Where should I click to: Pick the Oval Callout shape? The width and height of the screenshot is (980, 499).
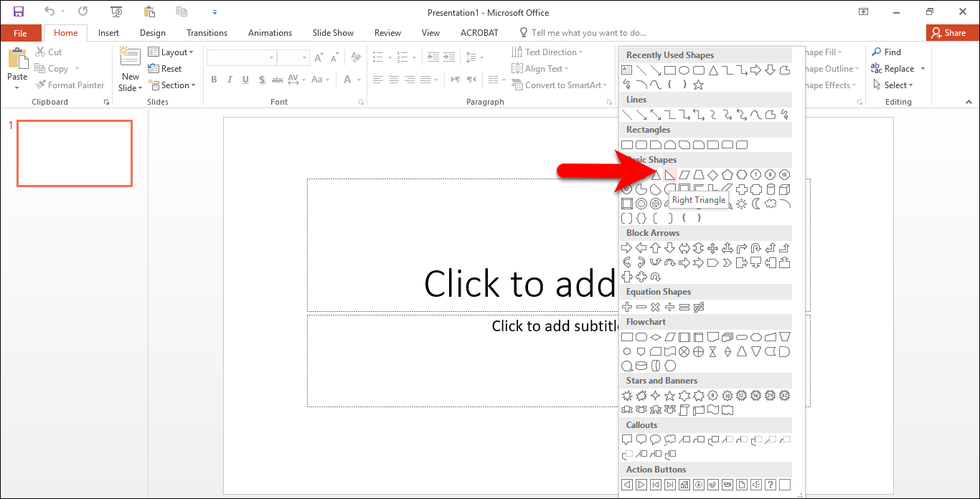click(x=656, y=440)
